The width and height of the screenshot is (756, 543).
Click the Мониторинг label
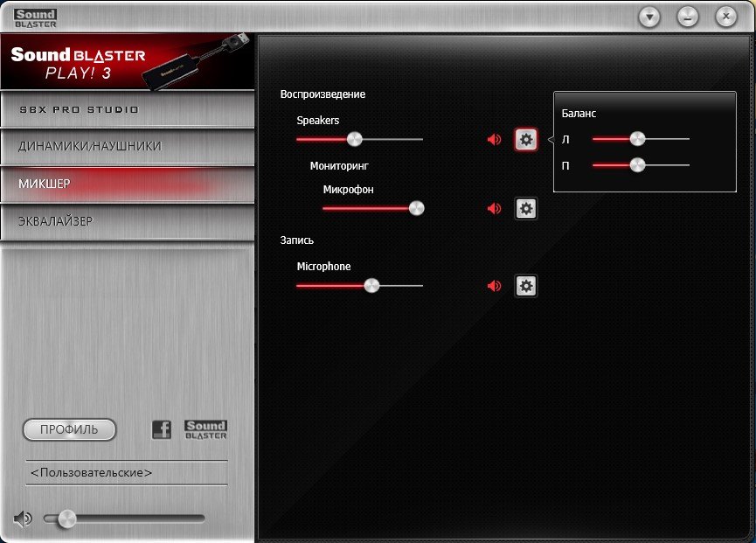[x=339, y=166]
